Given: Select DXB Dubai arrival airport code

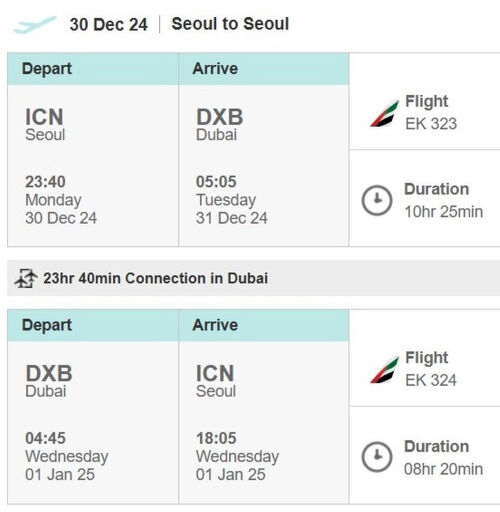Looking at the screenshot, I should [219, 124].
